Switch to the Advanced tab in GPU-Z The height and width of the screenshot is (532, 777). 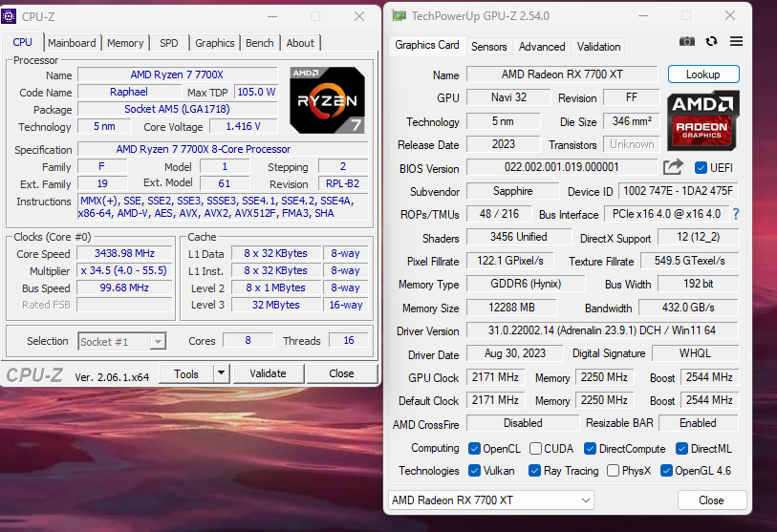[542, 47]
